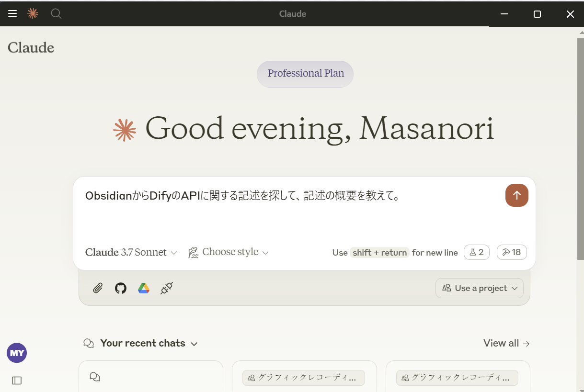Click the shift + return hint text
Image resolution: width=584 pixels, height=392 pixels.
[x=379, y=253]
